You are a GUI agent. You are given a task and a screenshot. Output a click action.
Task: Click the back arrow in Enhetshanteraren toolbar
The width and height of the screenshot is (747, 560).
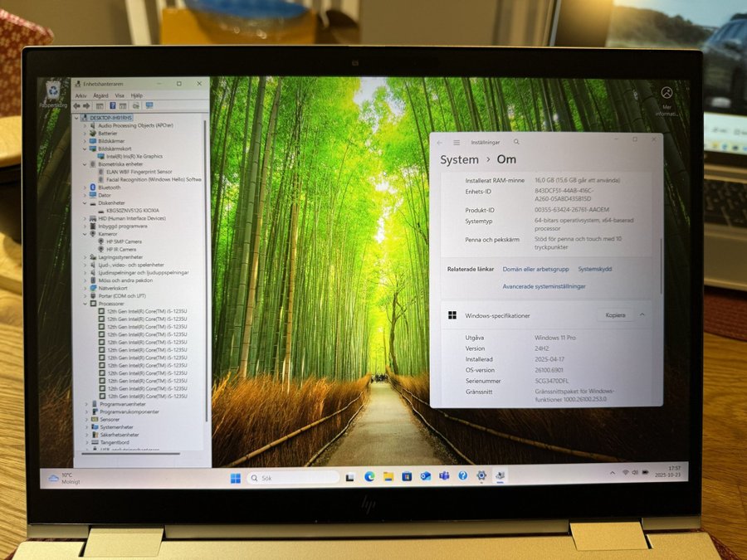coord(76,106)
